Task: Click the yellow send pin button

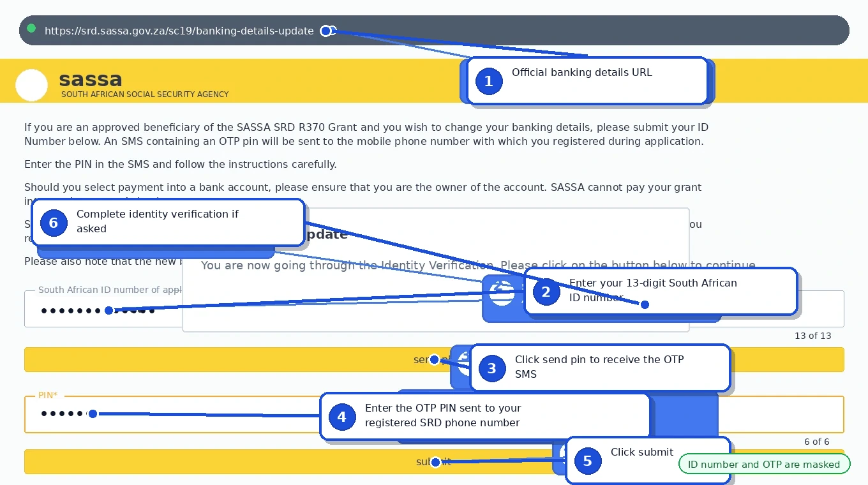Action: 434,359
